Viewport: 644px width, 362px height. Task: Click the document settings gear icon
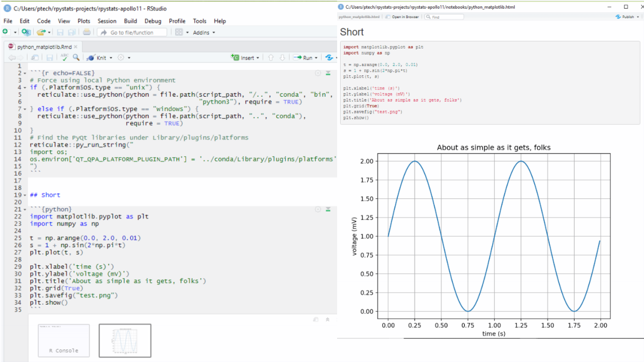coord(121,57)
